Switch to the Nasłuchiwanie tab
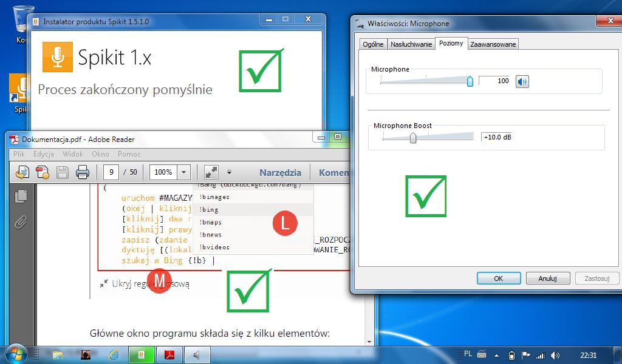The image size is (622, 364). [x=411, y=44]
